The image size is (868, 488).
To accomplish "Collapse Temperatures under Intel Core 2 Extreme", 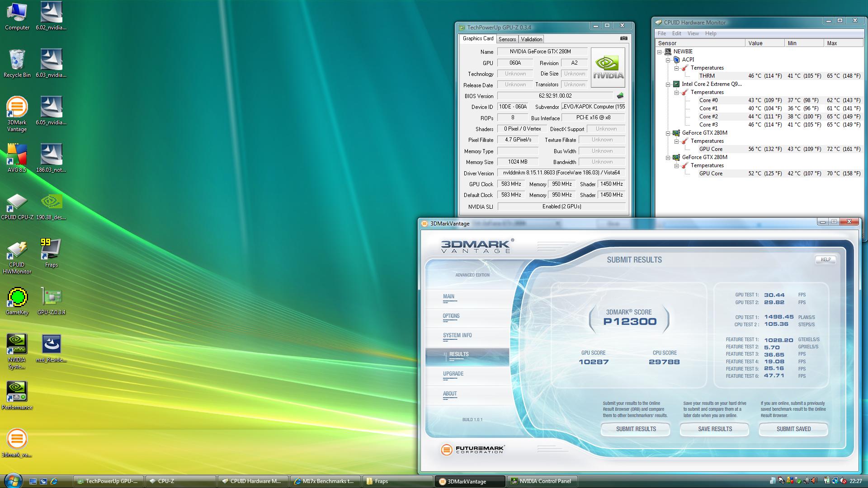I will tap(676, 92).
